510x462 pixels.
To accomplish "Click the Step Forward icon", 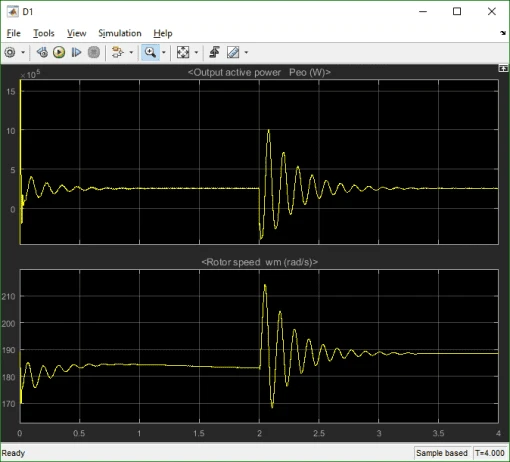I will 76,52.
